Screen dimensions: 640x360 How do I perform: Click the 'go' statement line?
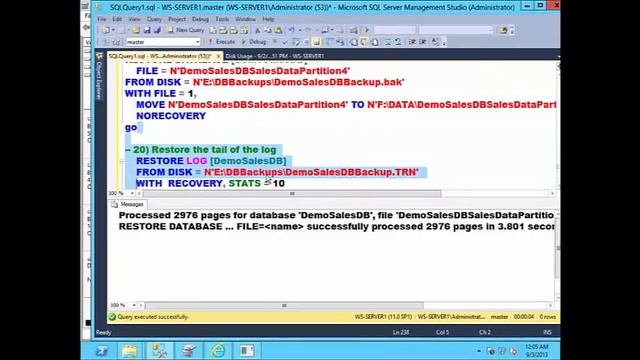tap(131, 127)
